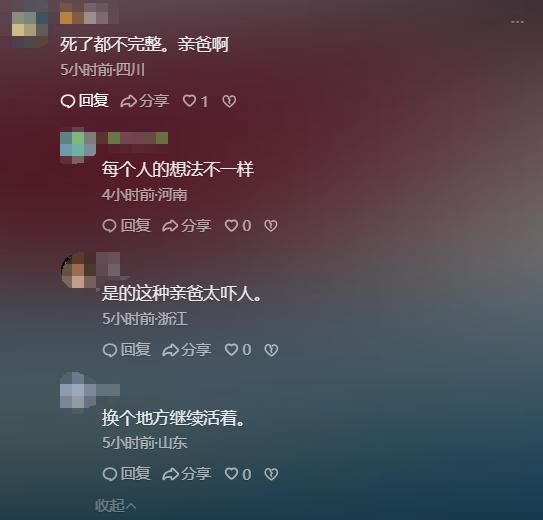The height and width of the screenshot is (520, 543).
Task: Reply to the Zhejiang comment
Action: (x=126, y=350)
